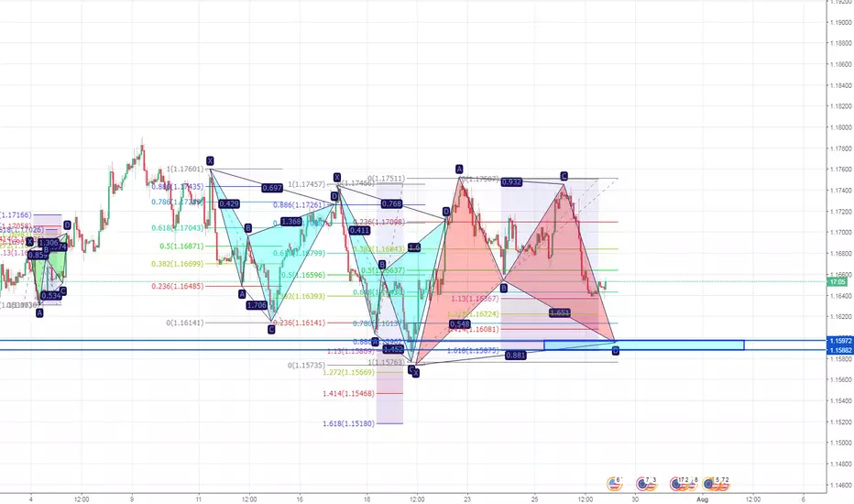This screenshot has height=504, width=854.
Task: Select the 0.697 ratio label on the XABCD pattern
Action: pyautogui.click(x=272, y=188)
